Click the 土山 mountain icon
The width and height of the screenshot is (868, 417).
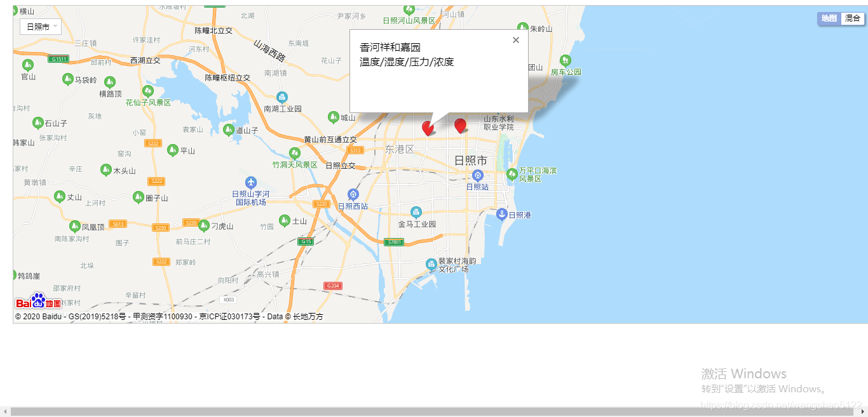[285, 220]
